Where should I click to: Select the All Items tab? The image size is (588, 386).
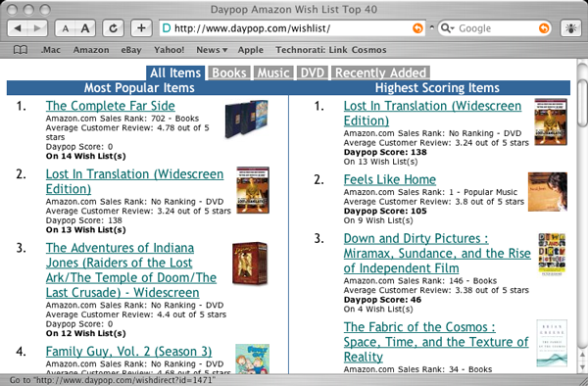[175, 73]
